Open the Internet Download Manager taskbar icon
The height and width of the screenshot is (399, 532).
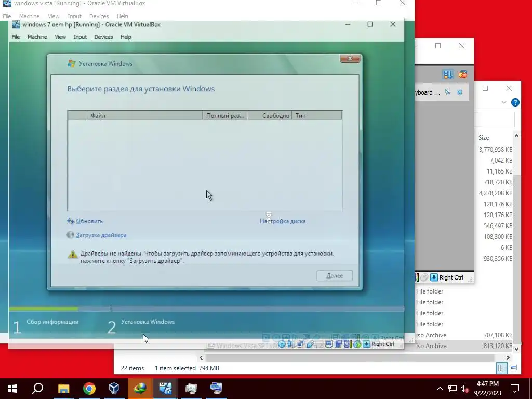click(140, 389)
